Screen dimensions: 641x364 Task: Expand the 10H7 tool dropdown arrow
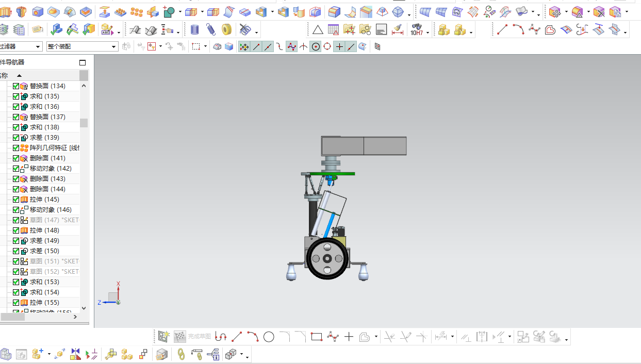coord(428,32)
